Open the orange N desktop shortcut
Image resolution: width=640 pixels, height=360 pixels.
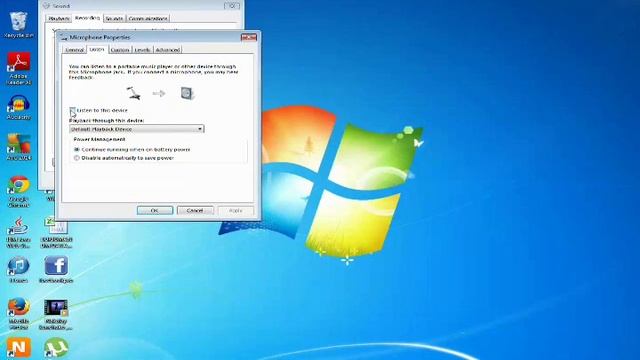coord(19,348)
